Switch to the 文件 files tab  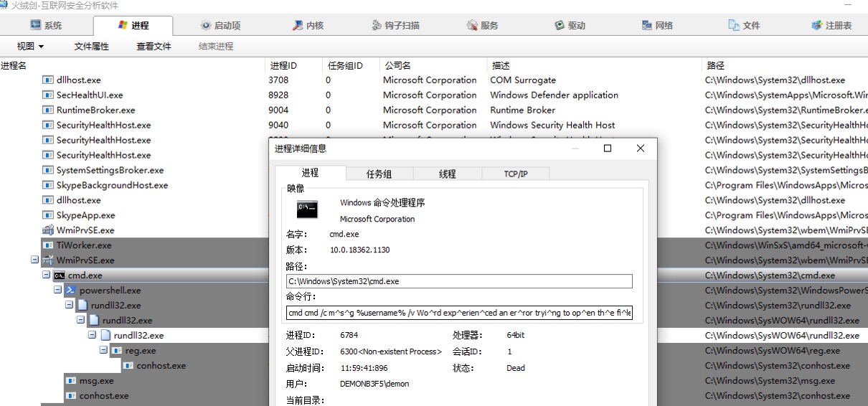click(x=745, y=25)
